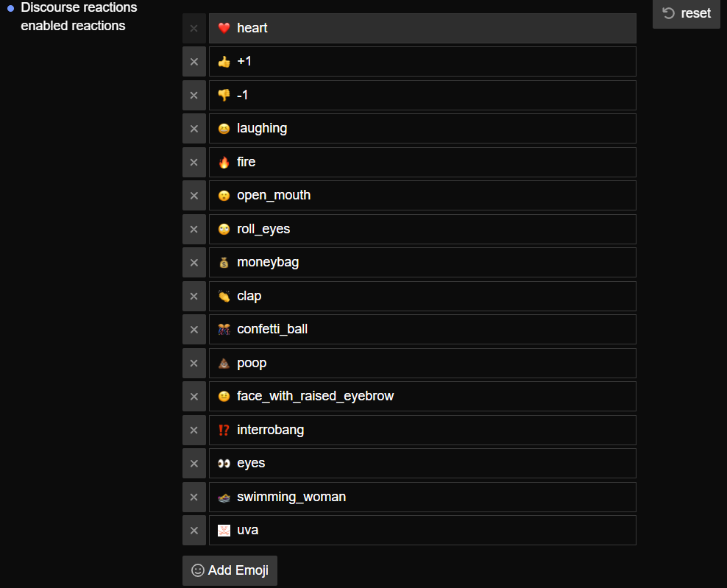Viewport: 727px width, 588px height.
Task: Delete the laughing reaction entry
Action: coord(194,129)
